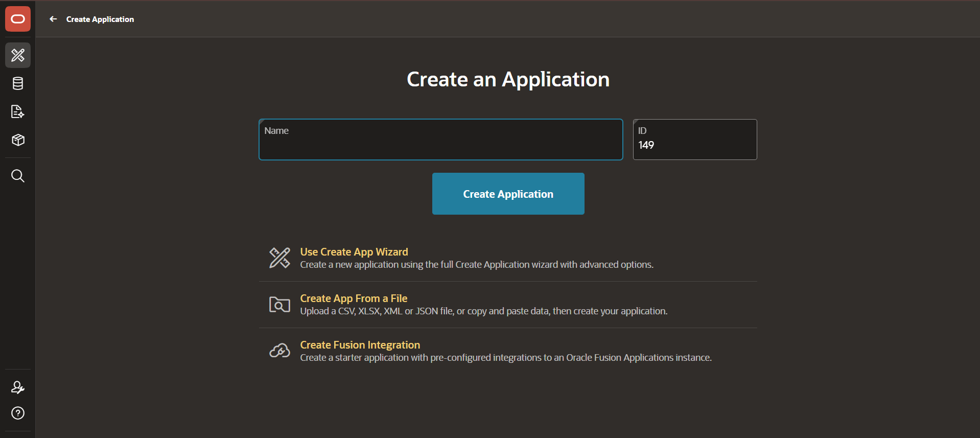Open the Create App From a File link

pos(354,298)
